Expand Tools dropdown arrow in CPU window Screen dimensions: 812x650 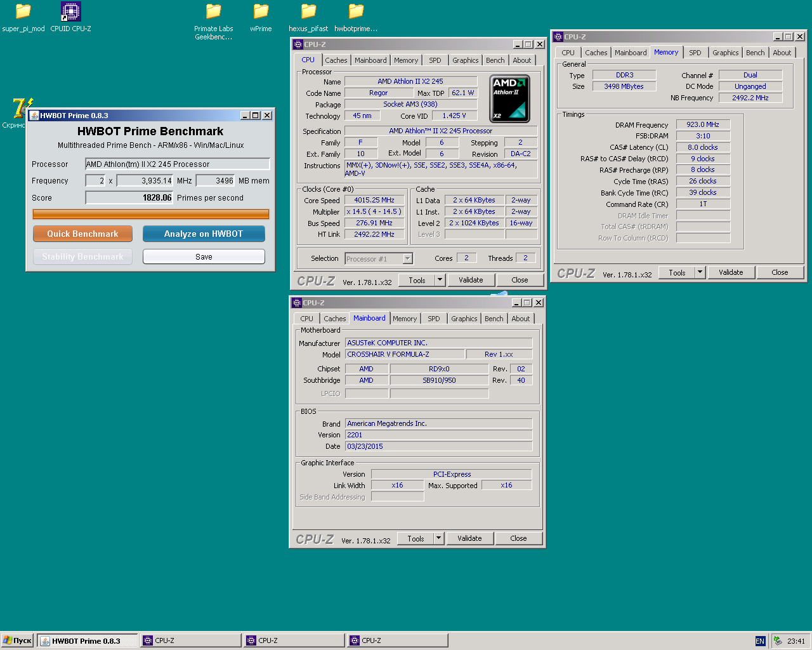pyautogui.click(x=440, y=280)
